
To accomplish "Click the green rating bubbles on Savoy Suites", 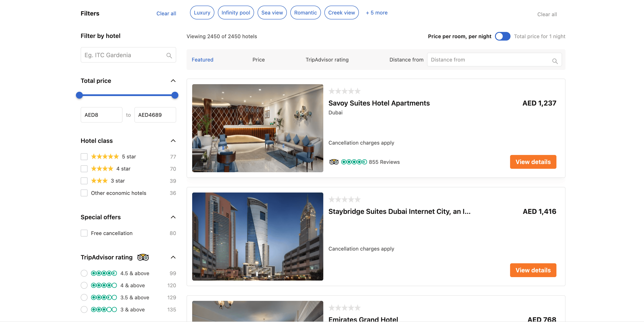I will click(x=354, y=162).
